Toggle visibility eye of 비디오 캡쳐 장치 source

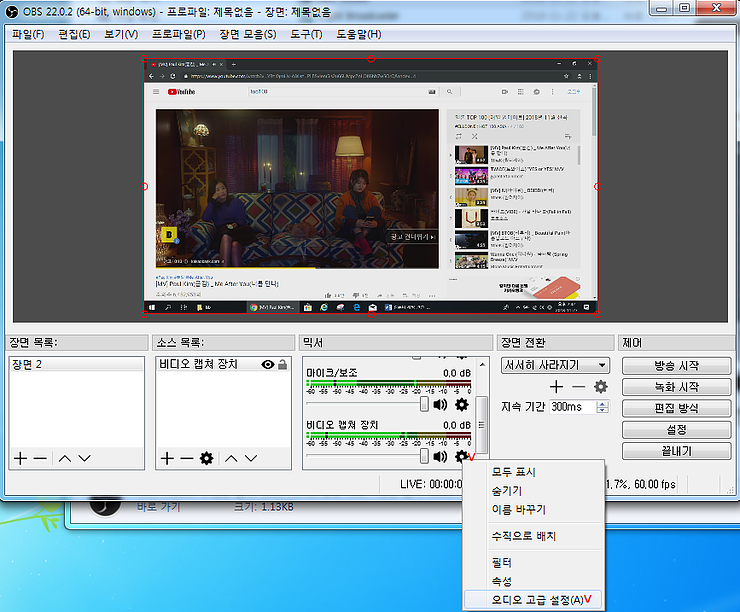coord(268,364)
